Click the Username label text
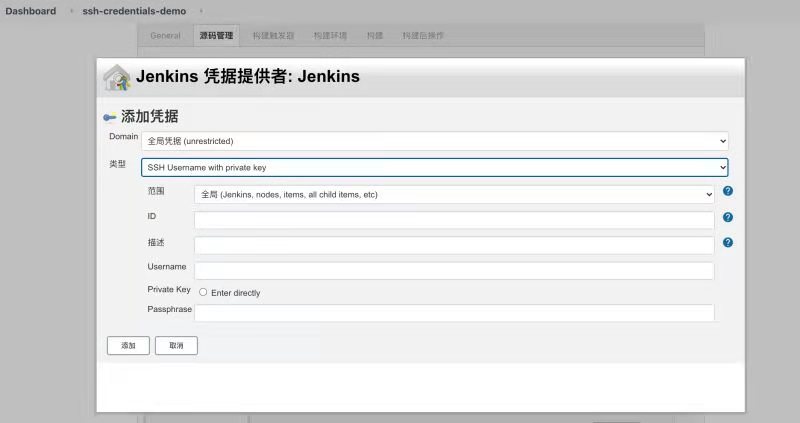The height and width of the screenshot is (423, 800). (x=167, y=267)
